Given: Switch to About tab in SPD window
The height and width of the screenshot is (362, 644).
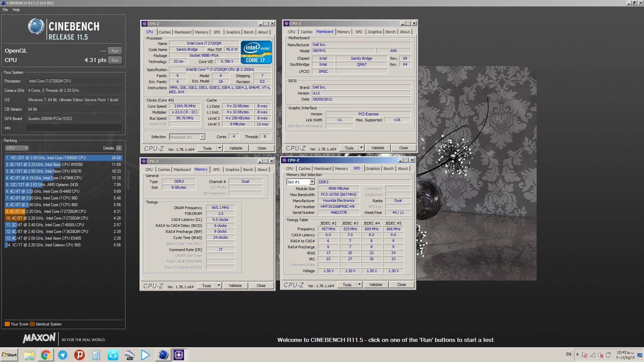Looking at the screenshot, I should [403, 169].
